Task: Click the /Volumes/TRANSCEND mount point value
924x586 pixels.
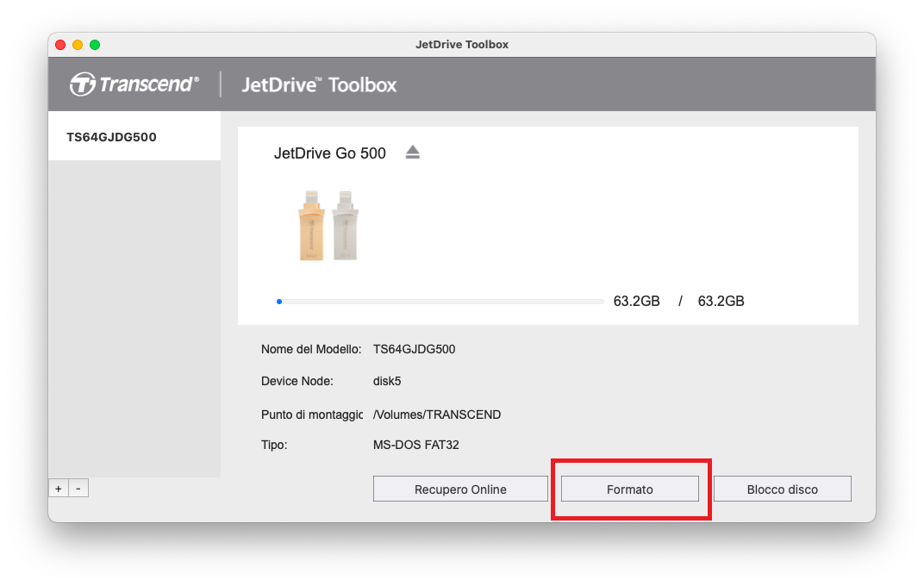Action: (x=437, y=415)
